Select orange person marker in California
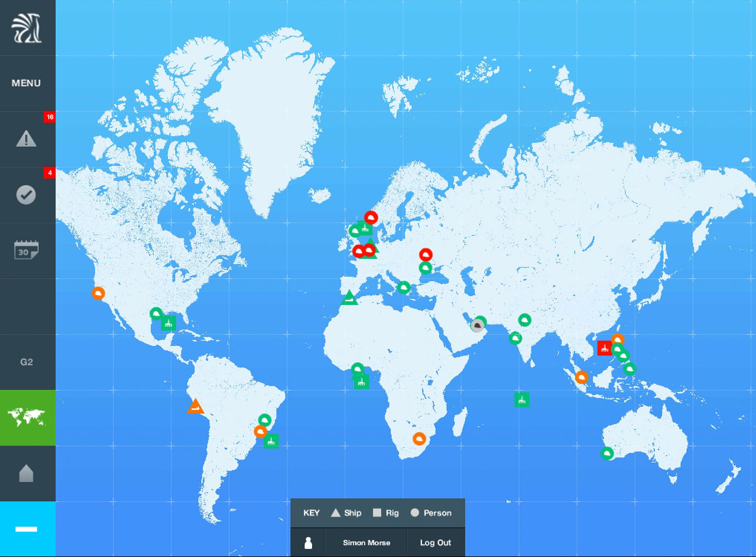This screenshot has width=756, height=557. coord(98,294)
